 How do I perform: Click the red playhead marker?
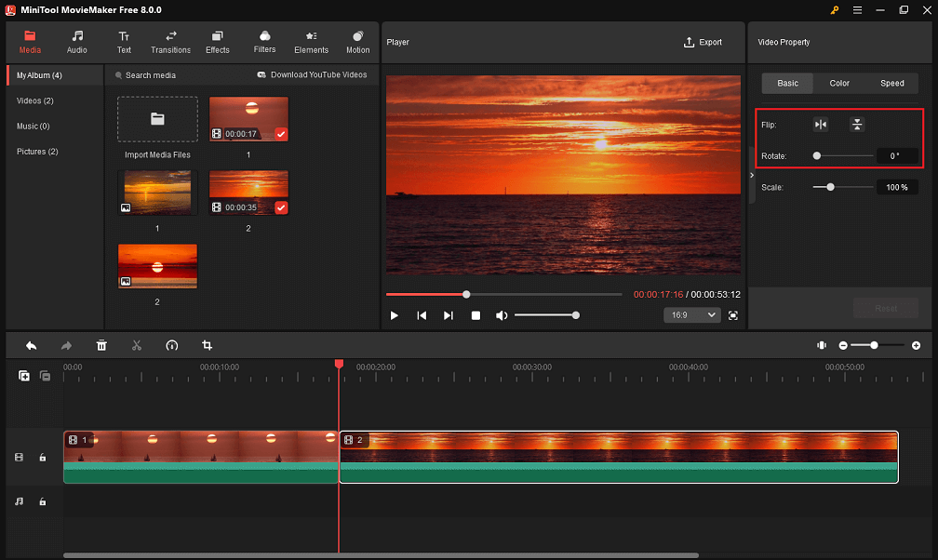(339, 364)
